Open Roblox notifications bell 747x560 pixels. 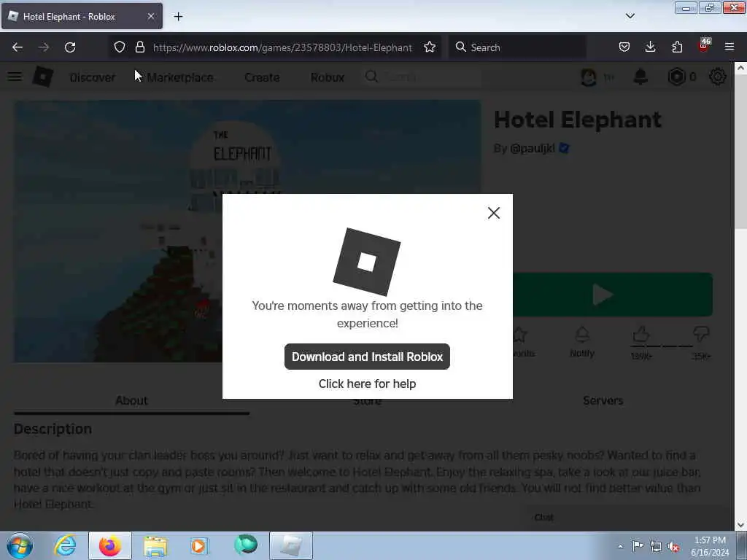tap(640, 77)
